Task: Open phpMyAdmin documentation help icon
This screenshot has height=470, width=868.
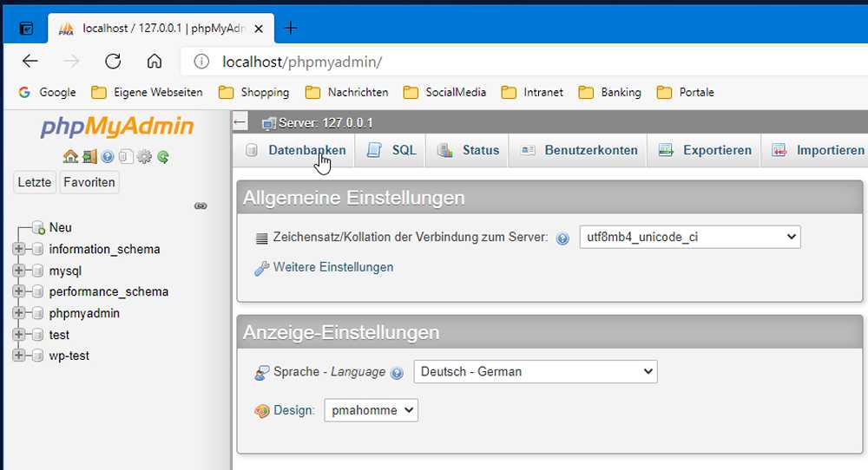Action: (108, 156)
